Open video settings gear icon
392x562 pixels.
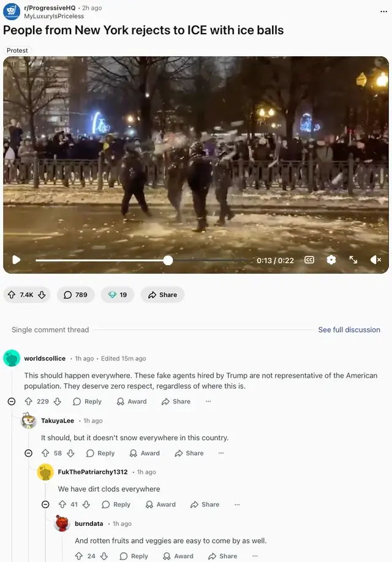click(331, 260)
